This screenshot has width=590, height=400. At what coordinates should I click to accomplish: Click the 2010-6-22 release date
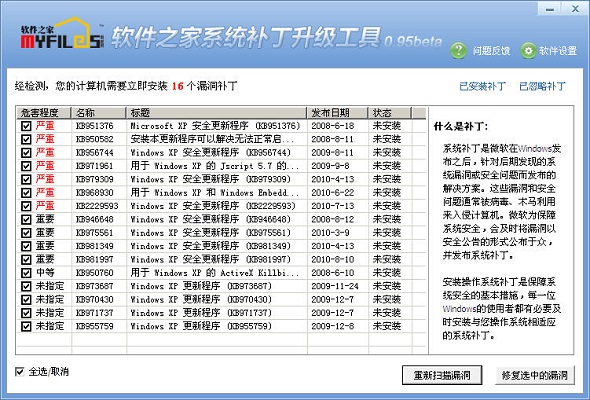point(333,193)
